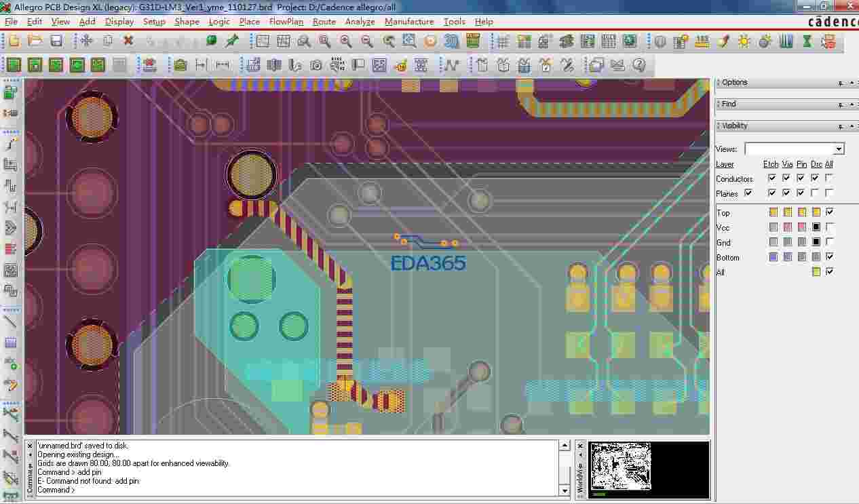Screen dimensions: 859x504
Task: Enable the Vcc layer All checkbox
Action: 829,227
